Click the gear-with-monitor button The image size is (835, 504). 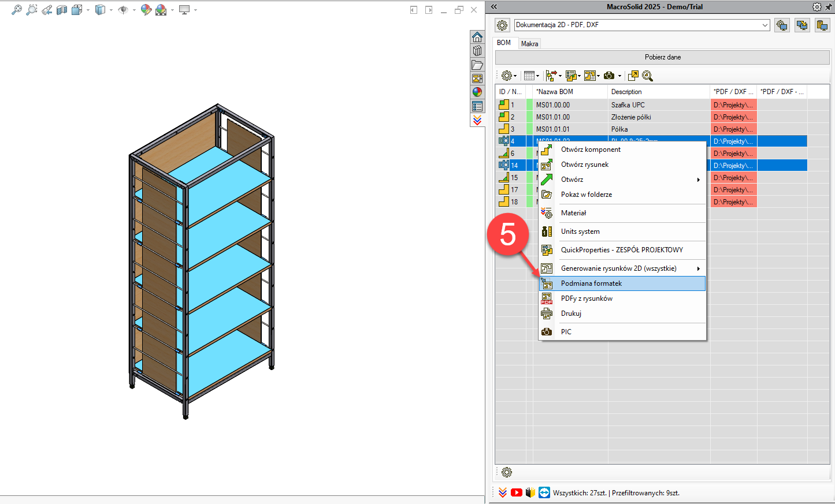pyautogui.click(x=782, y=25)
